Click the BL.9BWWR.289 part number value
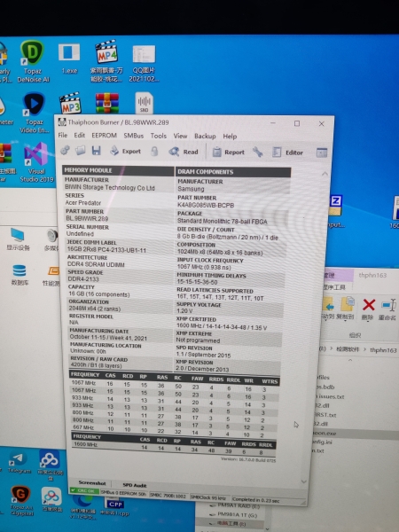Image resolution: width=399 pixels, height=532 pixels. [87, 218]
